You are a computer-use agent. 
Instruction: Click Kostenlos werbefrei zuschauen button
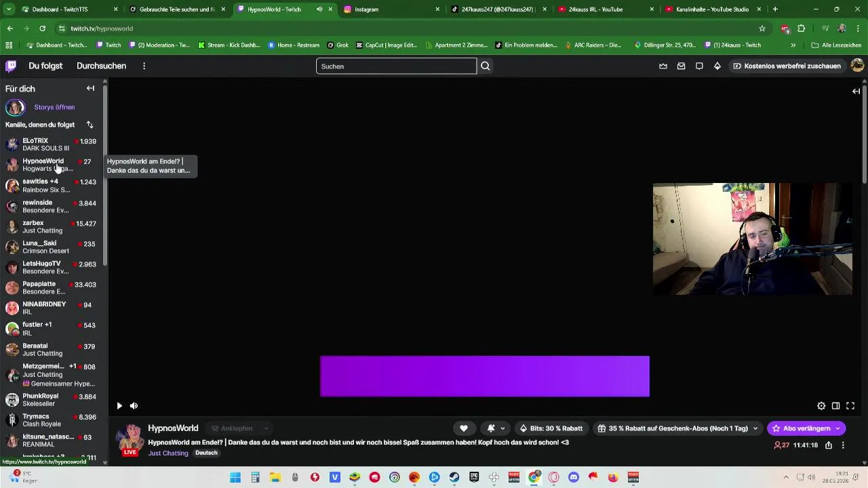[787, 66]
